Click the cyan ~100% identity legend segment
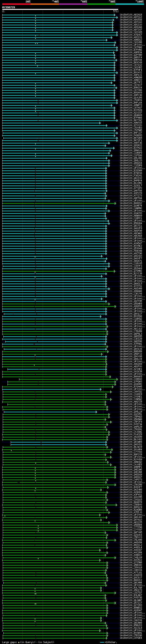 (130, 4)
